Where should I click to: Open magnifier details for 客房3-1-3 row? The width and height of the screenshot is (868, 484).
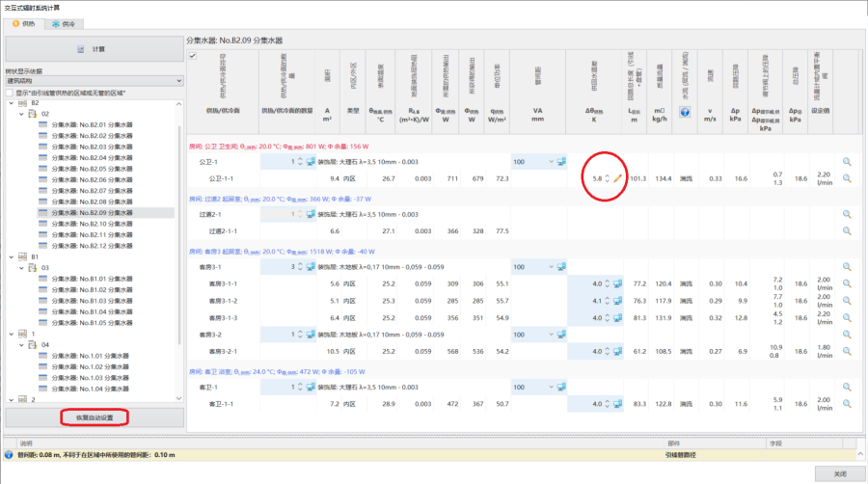click(x=847, y=317)
